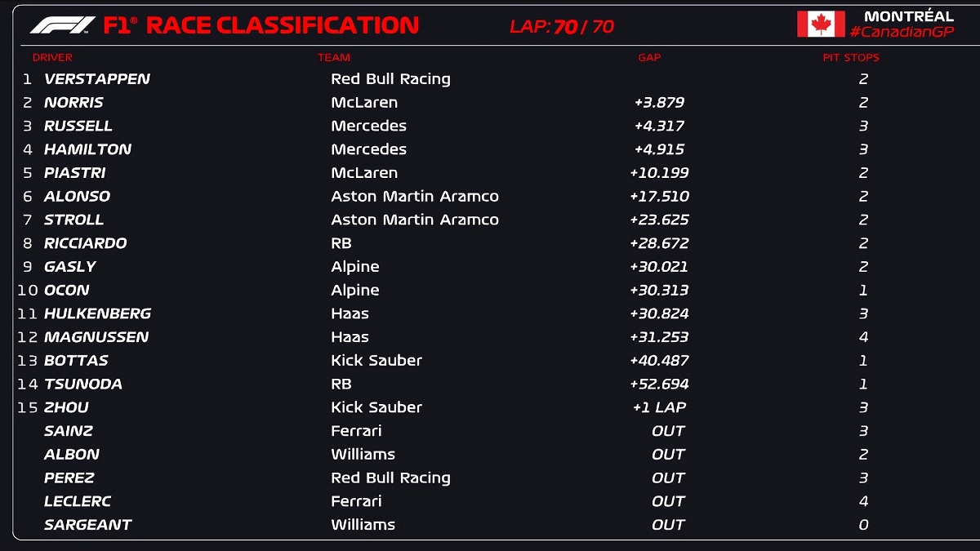The height and width of the screenshot is (551, 980).
Task: Select HAMILTON in fourth place
Action: [87, 149]
